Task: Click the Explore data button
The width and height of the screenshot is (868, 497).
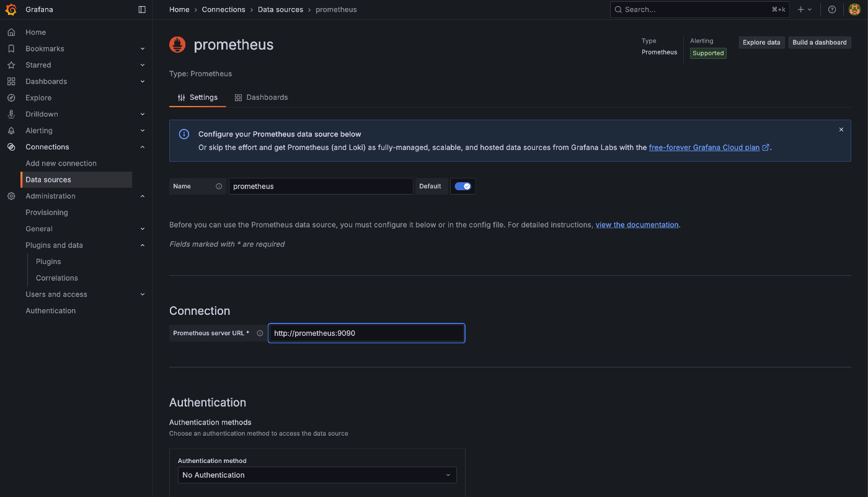Action: (x=761, y=43)
